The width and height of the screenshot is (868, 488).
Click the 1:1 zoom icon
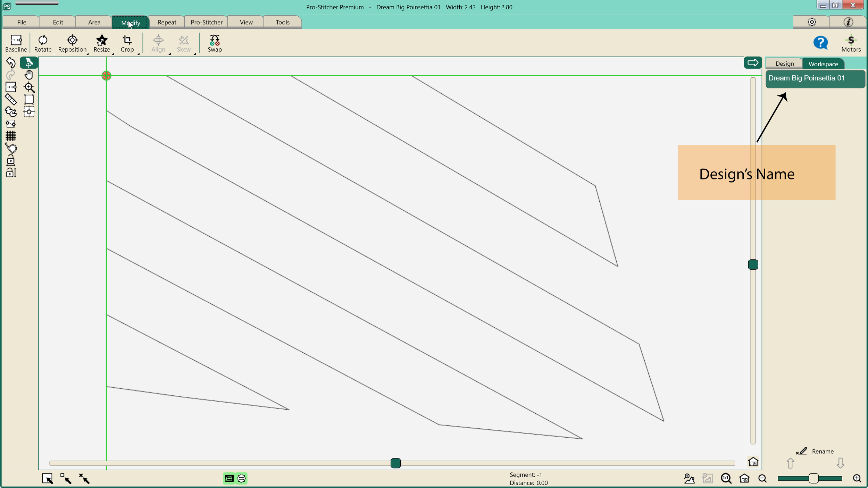pyautogui.click(x=726, y=479)
